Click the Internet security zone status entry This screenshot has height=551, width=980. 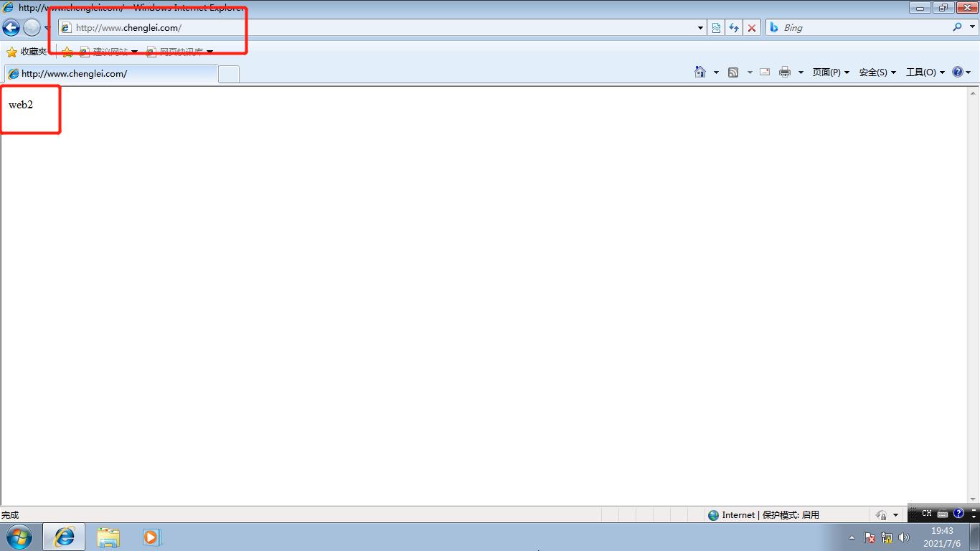(763, 515)
